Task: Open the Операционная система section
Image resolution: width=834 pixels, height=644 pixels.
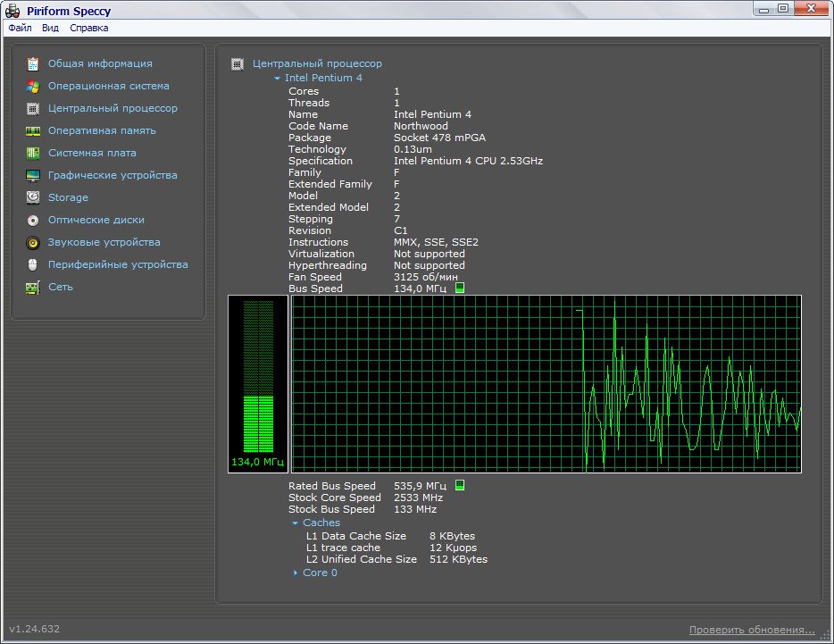Action: tap(109, 86)
